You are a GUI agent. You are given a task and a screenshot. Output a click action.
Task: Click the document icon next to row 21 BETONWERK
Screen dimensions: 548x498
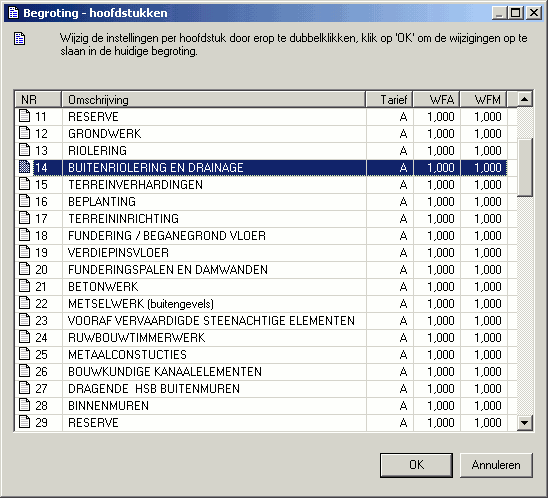point(24,286)
